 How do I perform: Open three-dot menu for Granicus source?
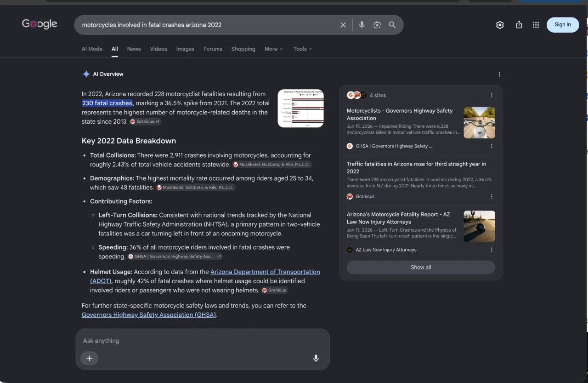pos(492,196)
